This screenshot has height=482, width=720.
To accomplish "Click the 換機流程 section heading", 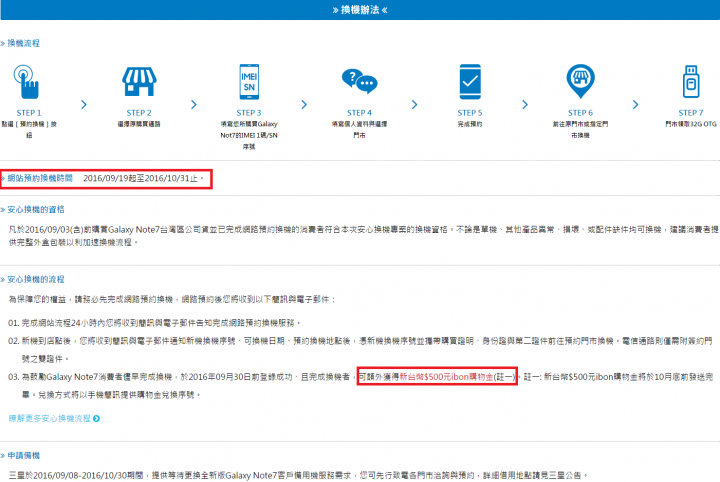I will 23,43.
